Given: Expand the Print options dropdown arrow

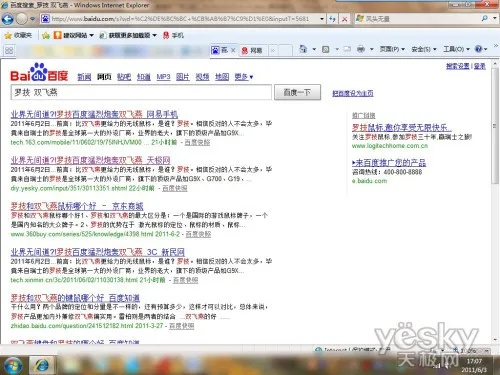Looking at the screenshot, I should coord(372,49).
